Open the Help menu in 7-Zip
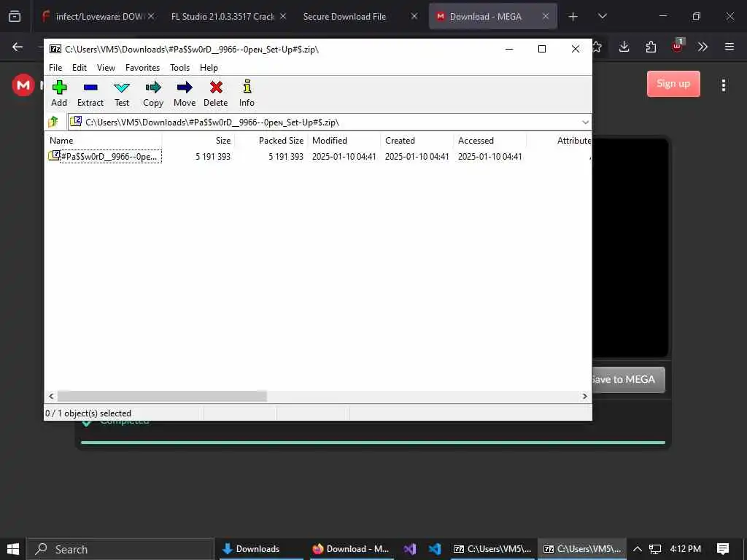This screenshot has height=560, width=747. (x=209, y=68)
